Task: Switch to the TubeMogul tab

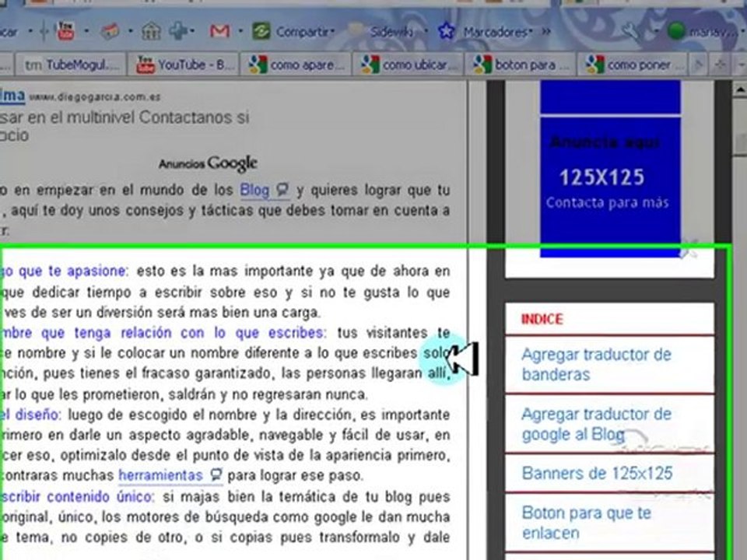Action: click(x=71, y=65)
